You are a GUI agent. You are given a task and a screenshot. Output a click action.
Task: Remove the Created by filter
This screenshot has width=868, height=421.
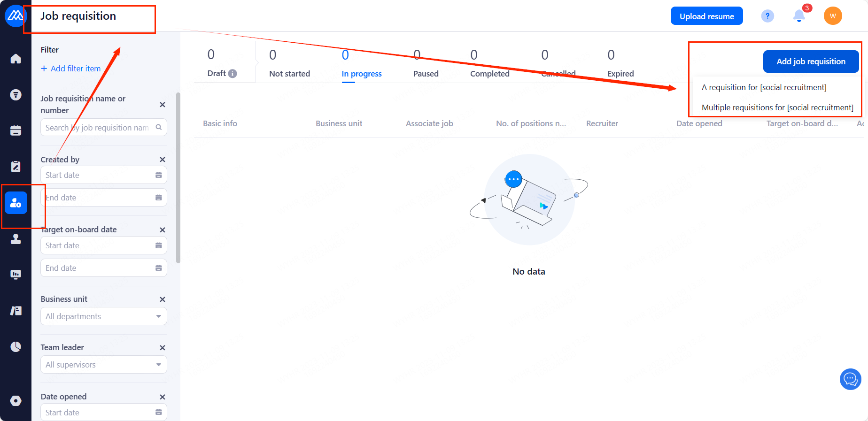point(163,160)
